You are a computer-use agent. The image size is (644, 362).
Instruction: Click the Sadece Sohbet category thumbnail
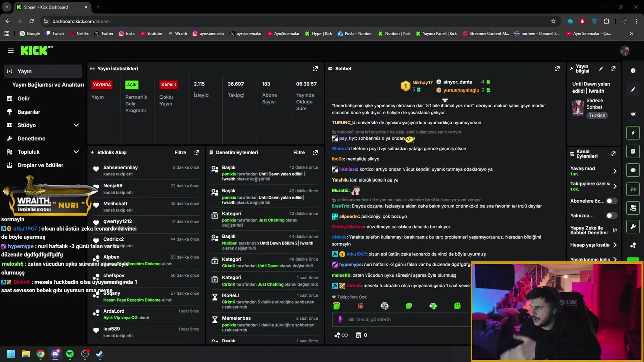coord(578,108)
